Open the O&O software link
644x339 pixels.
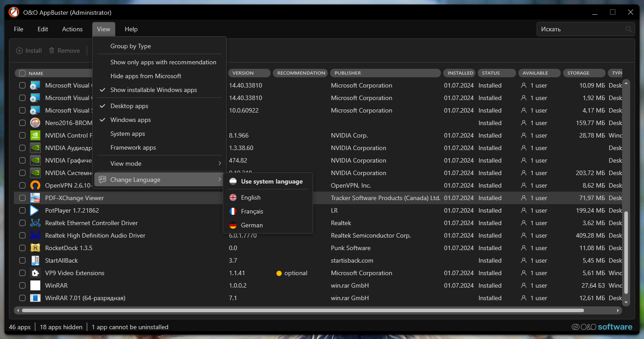(602, 327)
